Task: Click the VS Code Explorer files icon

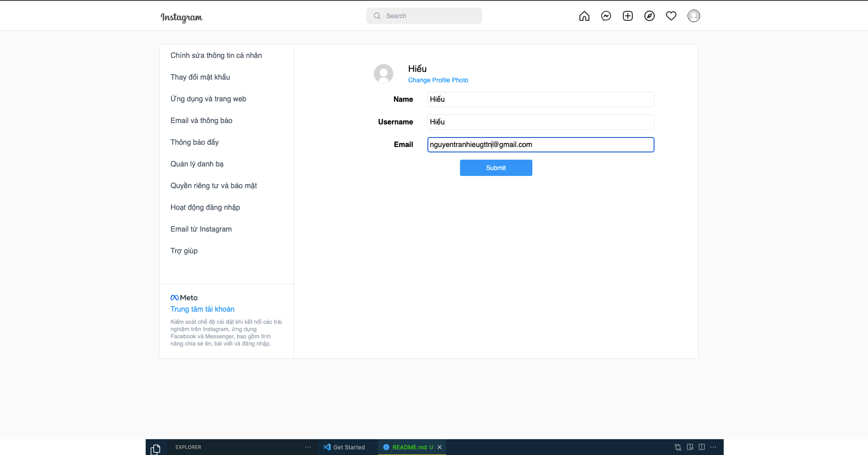Action: click(156, 449)
